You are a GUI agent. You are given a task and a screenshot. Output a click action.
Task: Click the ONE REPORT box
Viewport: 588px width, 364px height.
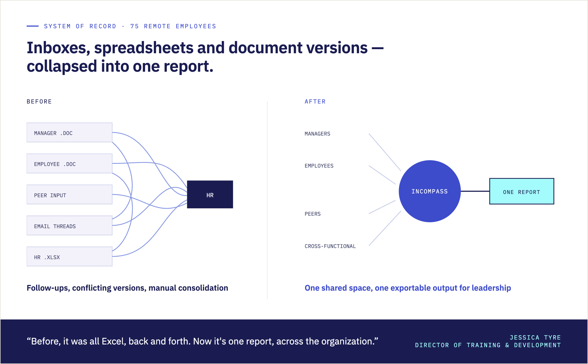point(522,191)
